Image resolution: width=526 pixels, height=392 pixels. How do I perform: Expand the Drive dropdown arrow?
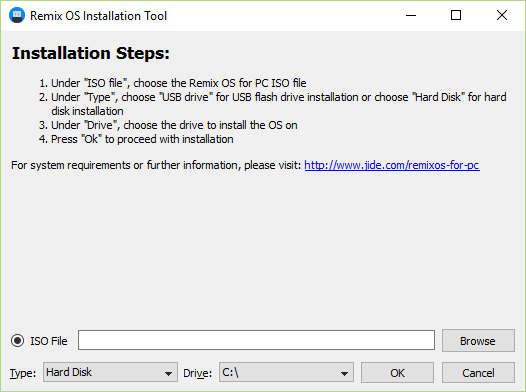click(344, 373)
